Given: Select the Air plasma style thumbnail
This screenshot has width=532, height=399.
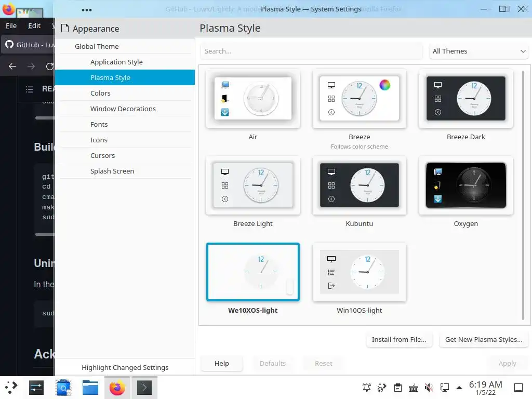Looking at the screenshot, I should point(253,99).
